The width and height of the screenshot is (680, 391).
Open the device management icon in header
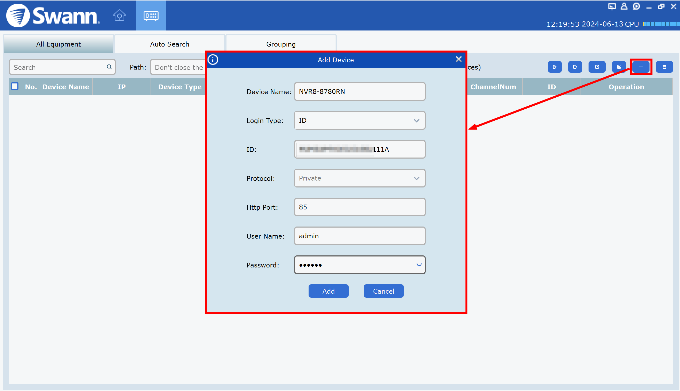coord(151,16)
